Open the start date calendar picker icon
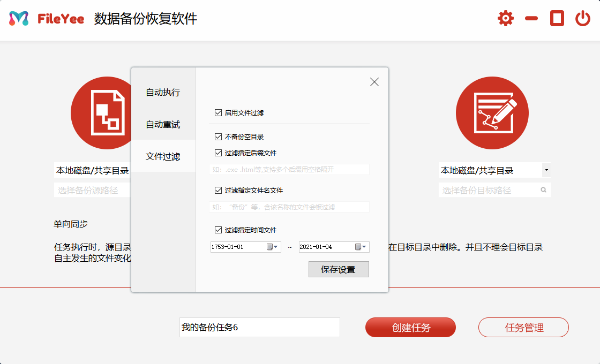 point(271,247)
